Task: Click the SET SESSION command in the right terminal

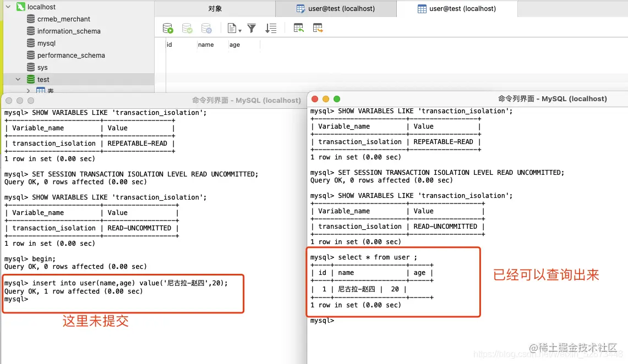Action: [x=451, y=173]
